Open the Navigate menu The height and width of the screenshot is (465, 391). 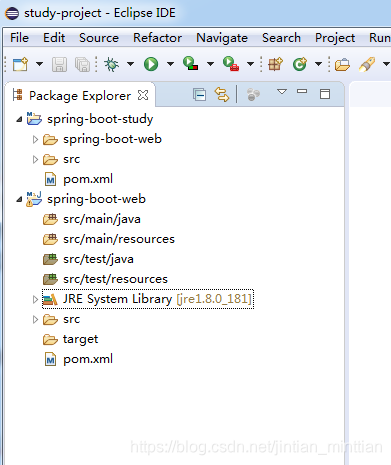(x=222, y=38)
